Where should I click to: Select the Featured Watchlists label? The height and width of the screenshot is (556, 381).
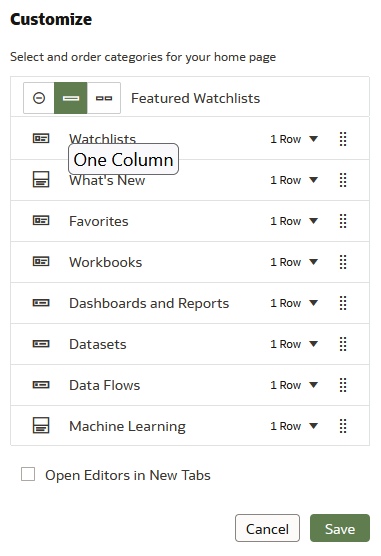[x=195, y=98]
